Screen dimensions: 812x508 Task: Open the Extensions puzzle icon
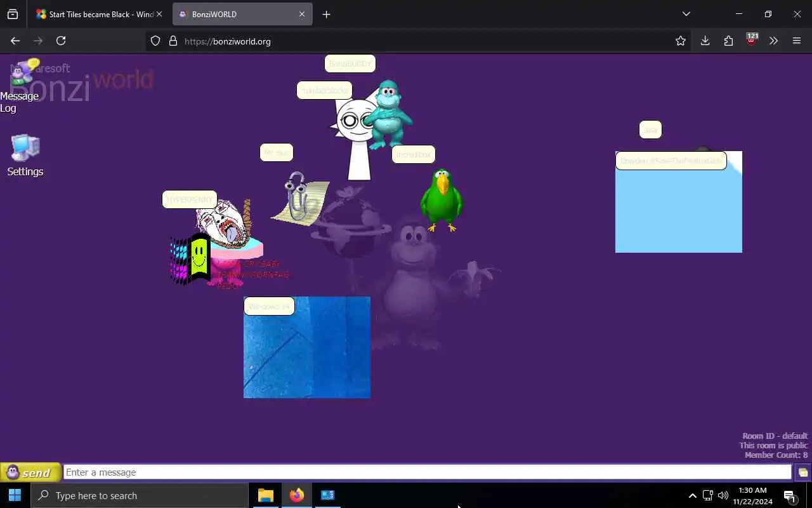click(x=728, y=41)
